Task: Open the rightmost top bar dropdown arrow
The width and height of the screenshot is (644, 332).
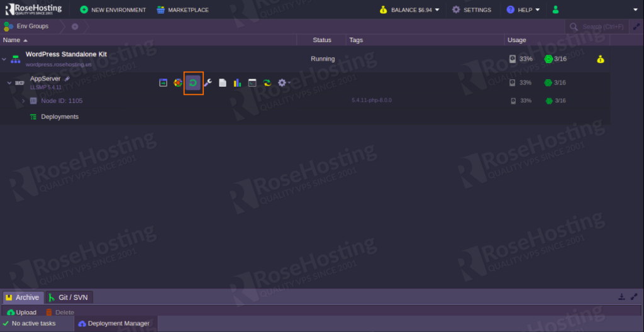Action: [635, 10]
